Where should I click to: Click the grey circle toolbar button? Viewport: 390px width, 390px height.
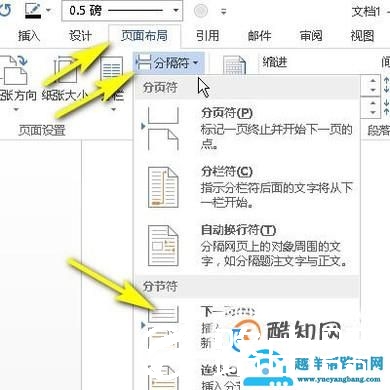tap(201, 11)
